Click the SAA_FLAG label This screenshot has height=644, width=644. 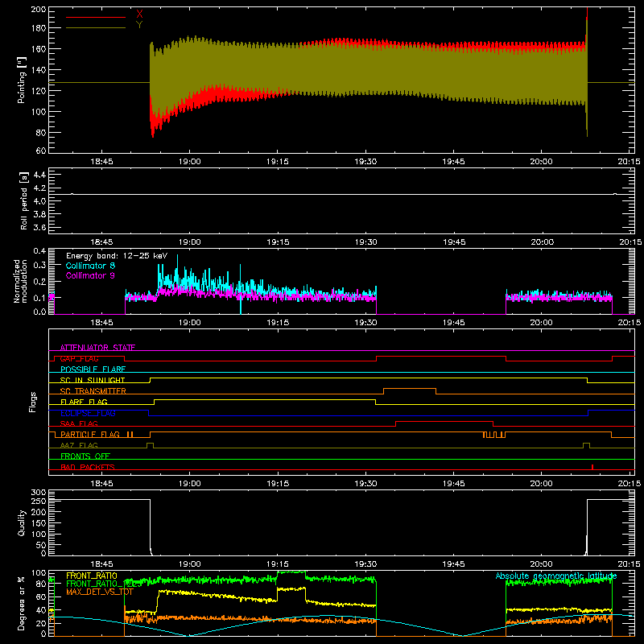tap(79, 423)
